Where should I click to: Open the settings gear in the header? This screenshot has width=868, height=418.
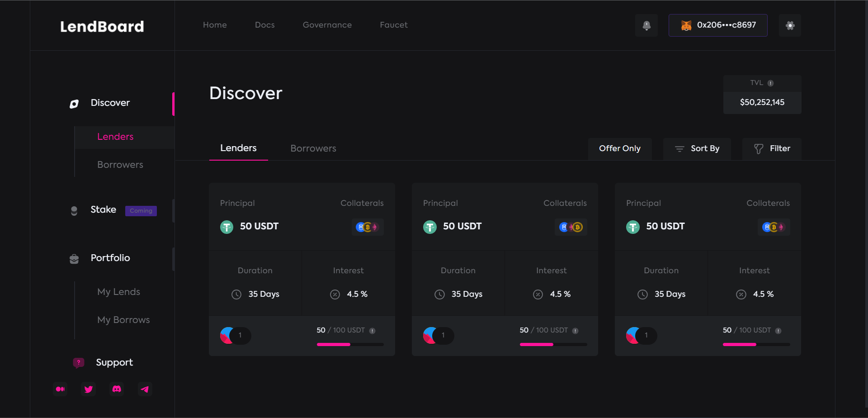pyautogui.click(x=790, y=25)
